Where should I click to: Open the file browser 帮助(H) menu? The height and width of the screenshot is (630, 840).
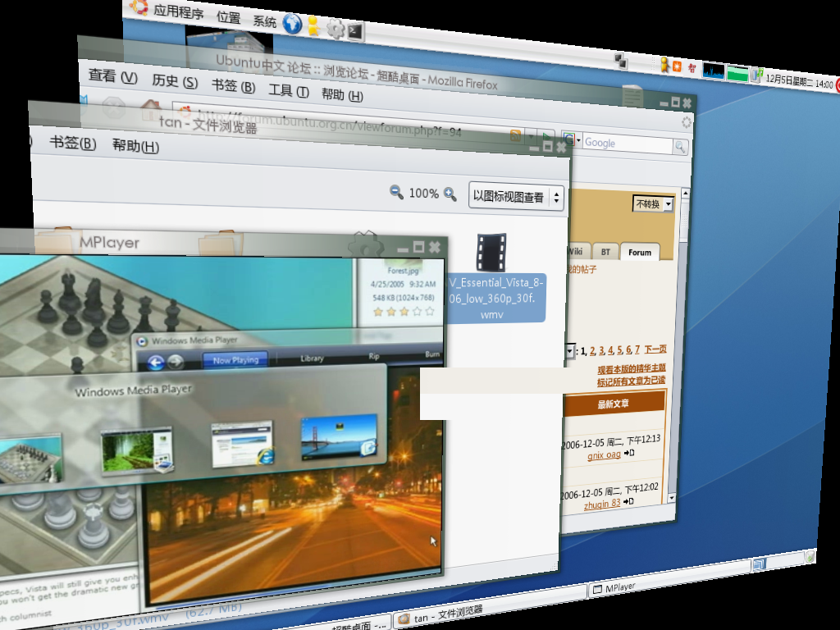pyautogui.click(x=135, y=145)
